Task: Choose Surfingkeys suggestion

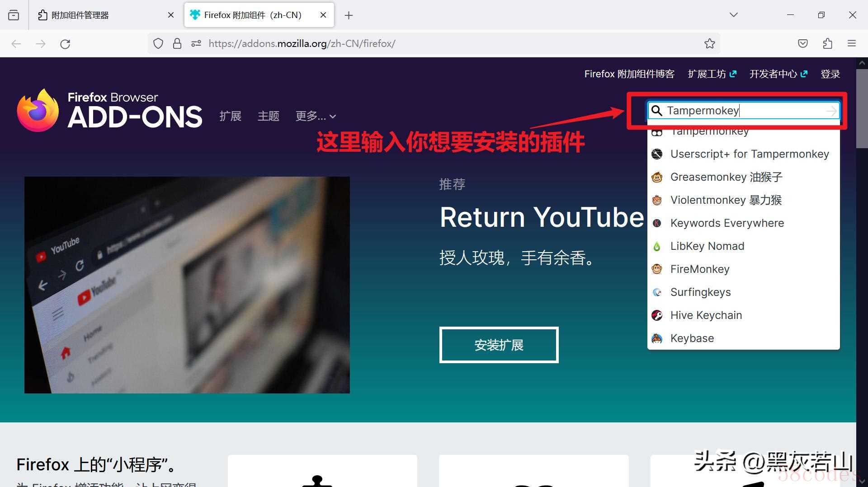Action: (x=743, y=292)
